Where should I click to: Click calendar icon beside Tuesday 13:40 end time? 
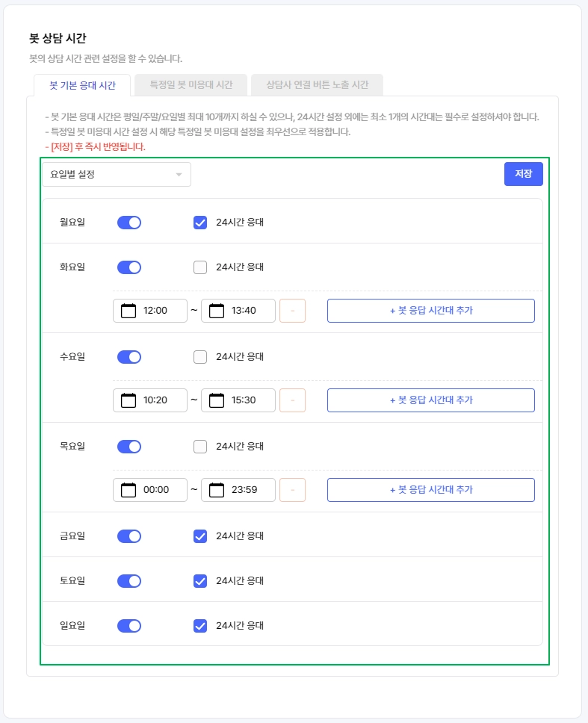217,311
